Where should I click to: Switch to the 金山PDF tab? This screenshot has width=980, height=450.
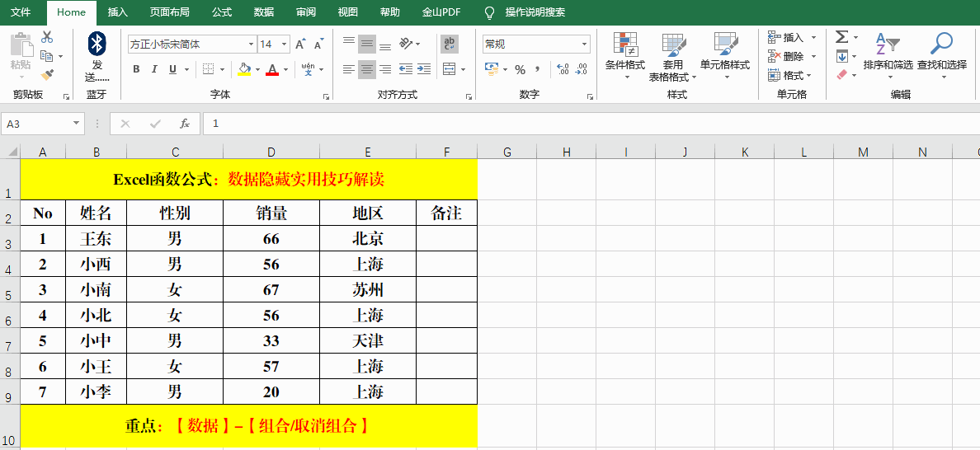(x=441, y=12)
